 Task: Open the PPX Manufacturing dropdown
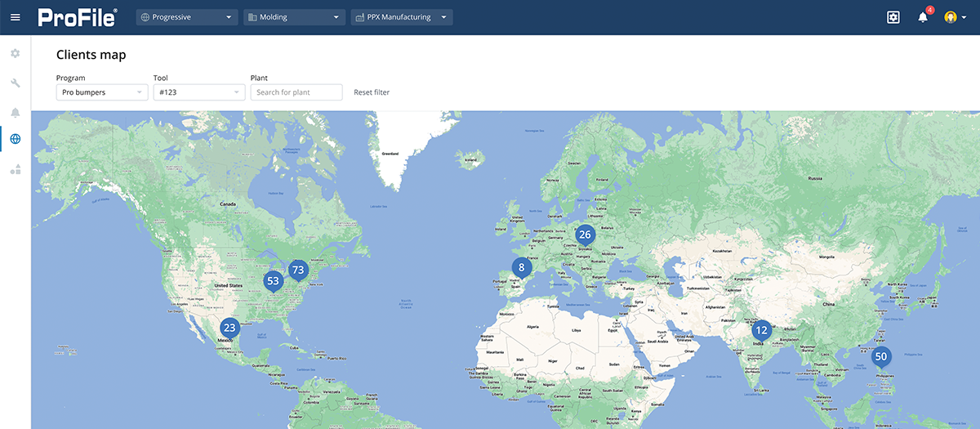point(402,17)
